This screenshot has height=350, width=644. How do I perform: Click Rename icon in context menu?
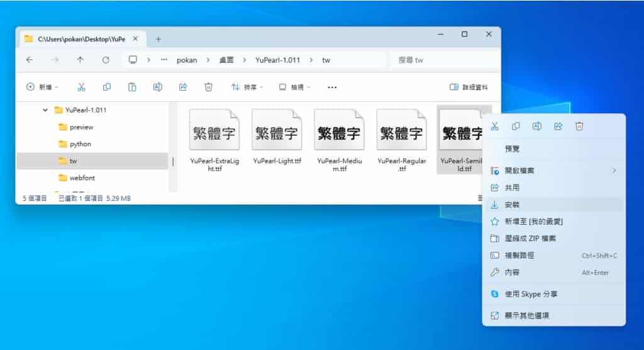coord(537,127)
